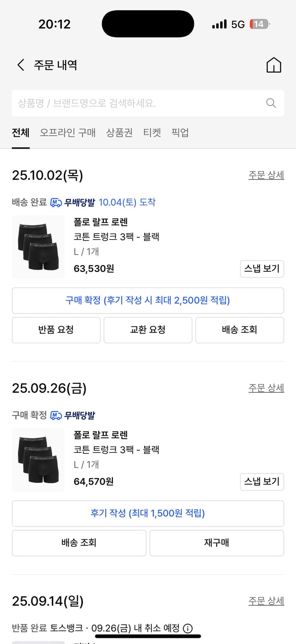Tap 재구매 button
The height and width of the screenshot is (644, 296).
click(217, 543)
